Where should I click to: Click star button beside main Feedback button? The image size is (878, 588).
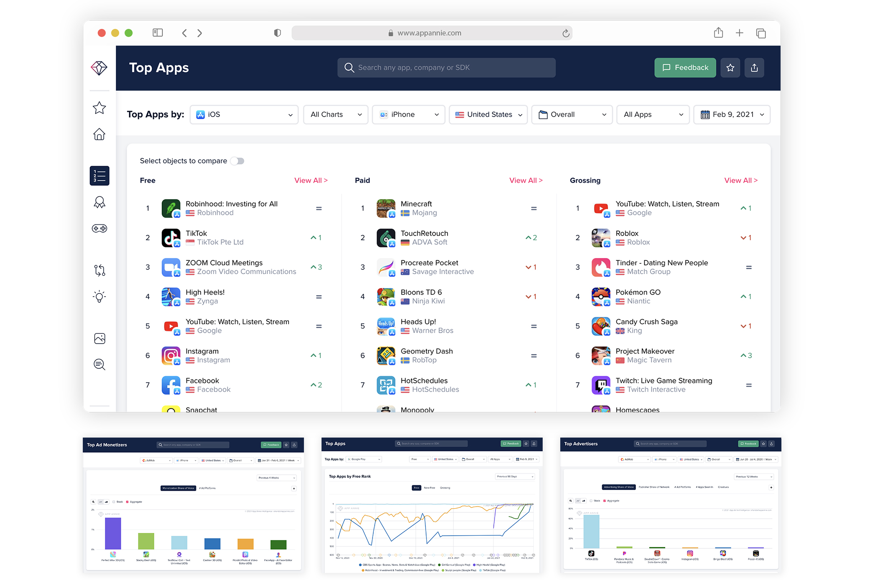coord(730,68)
